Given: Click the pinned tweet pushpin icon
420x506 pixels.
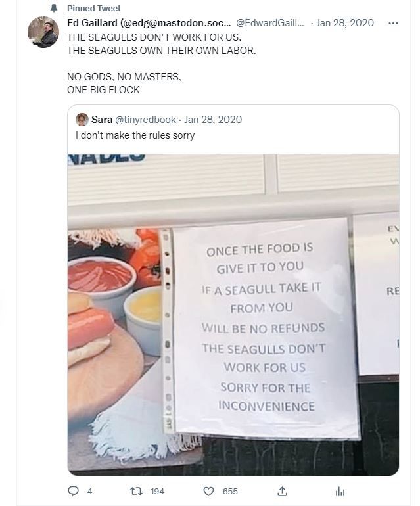Looking at the screenshot, I should tap(54, 9).
